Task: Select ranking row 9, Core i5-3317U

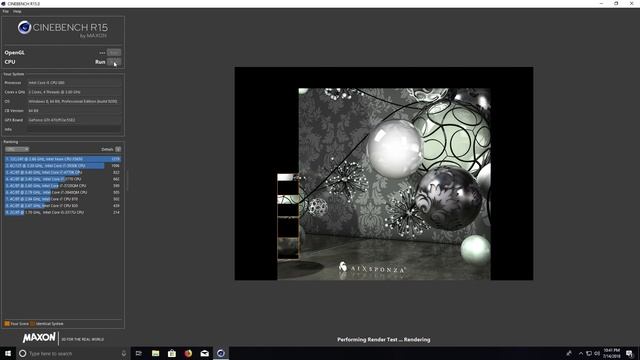Action: [63, 212]
